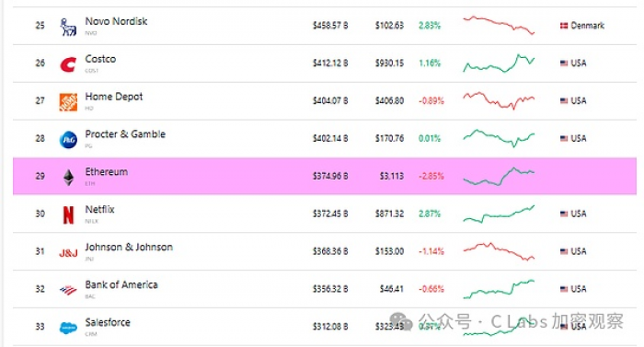
Task: Click the Denmark flag for Novo Nordisk
Action: (564, 26)
